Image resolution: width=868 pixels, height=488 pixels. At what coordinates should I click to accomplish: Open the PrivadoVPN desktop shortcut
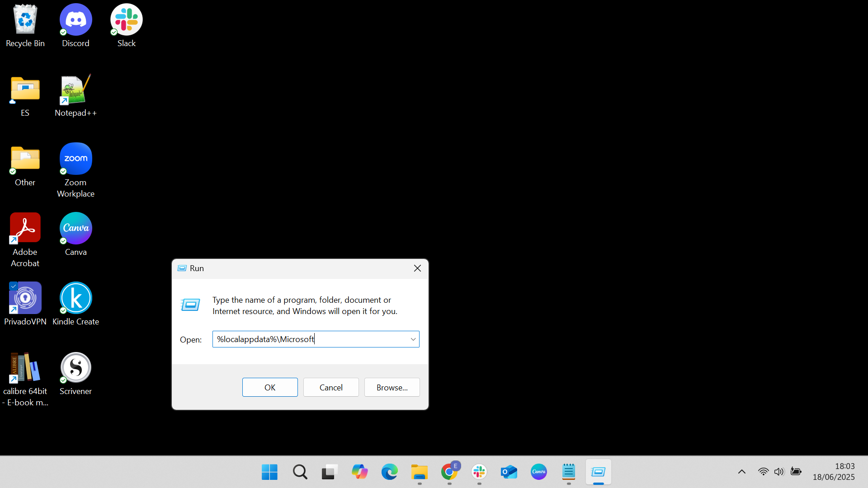click(25, 305)
